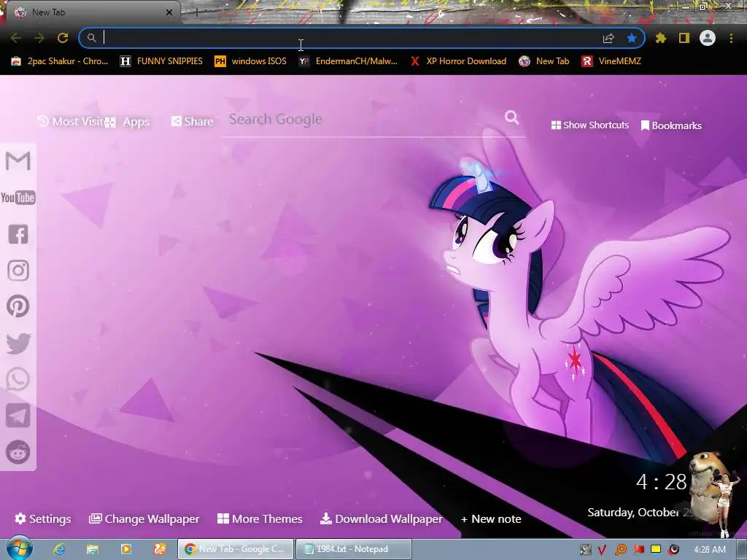This screenshot has height=560, width=747.
Task: Open Pinterest shortcut in sidebar
Action: point(18,306)
